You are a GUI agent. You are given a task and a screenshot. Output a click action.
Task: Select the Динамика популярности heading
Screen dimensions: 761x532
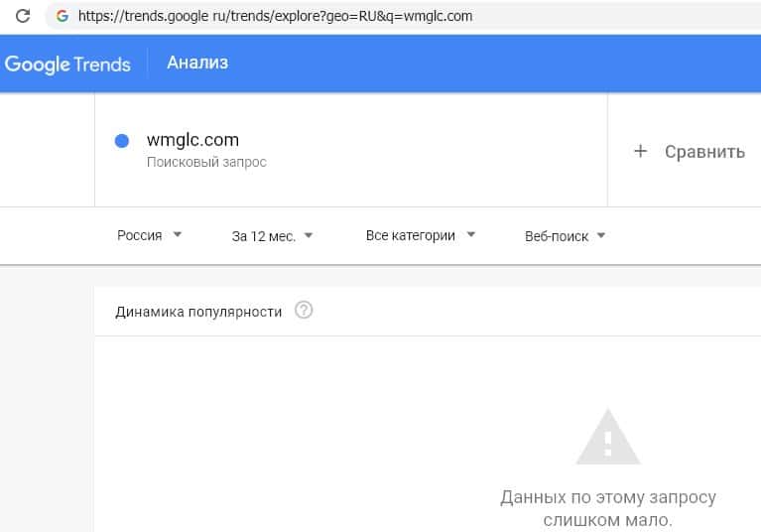[198, 312]
